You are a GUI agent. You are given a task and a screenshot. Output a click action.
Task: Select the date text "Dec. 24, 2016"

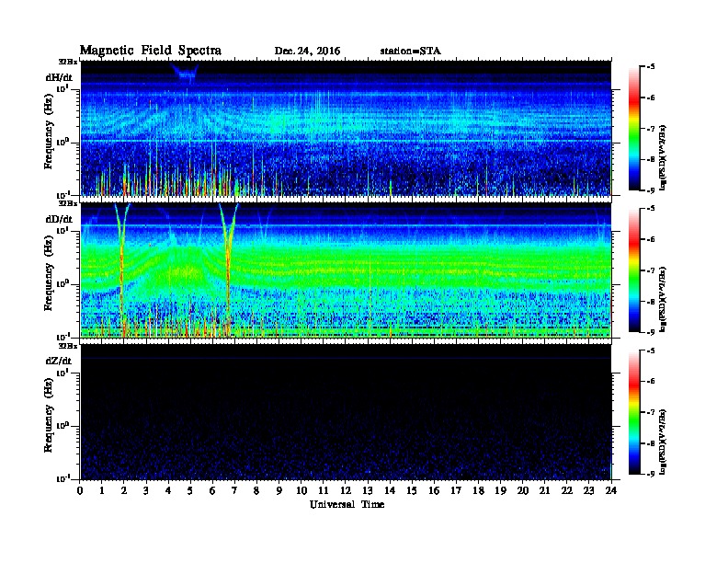pos(307,52)
